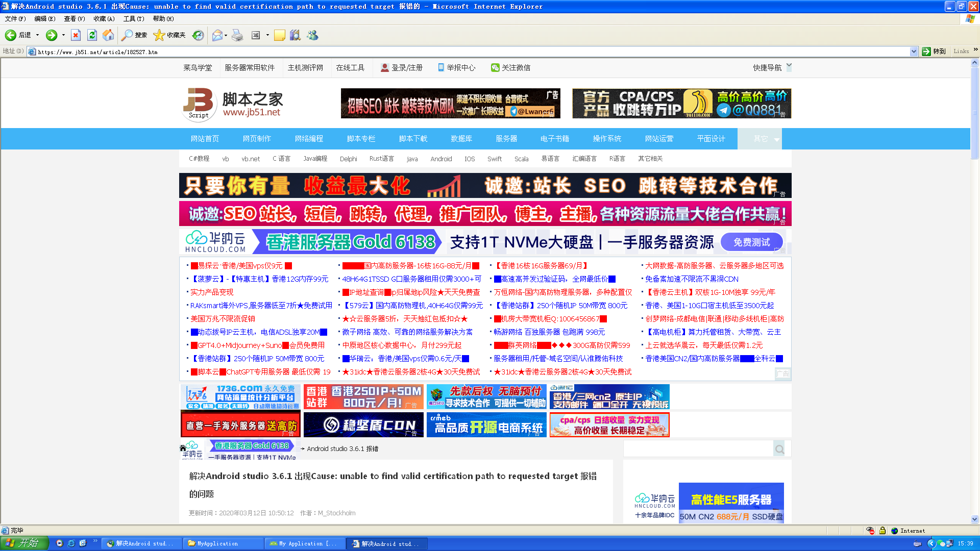
Task: Open the 帮助(H) menu
Action: [163, 19]
